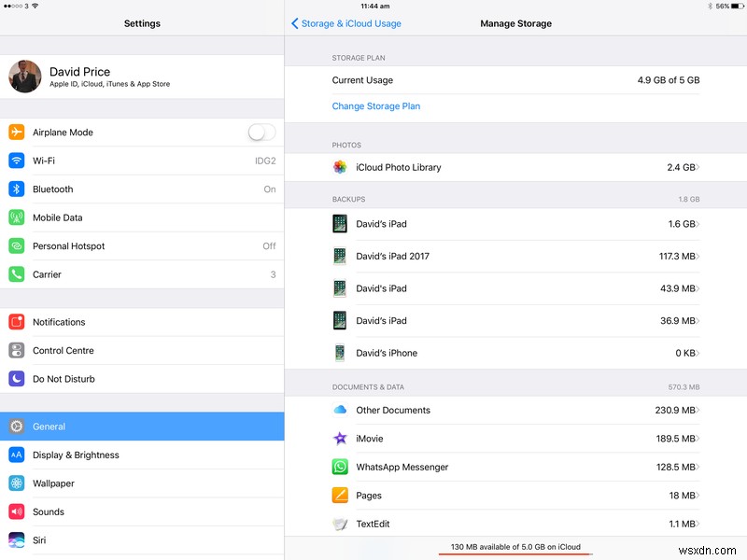747x560 pixels.
Task: Select Mobile Data in the sidebar
Action: [142, 217]
